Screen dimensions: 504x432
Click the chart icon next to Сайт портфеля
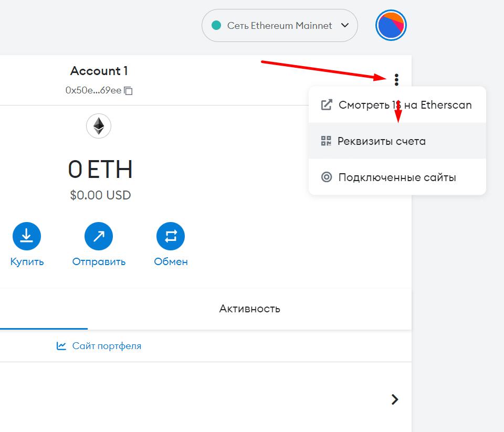[60, 345]
